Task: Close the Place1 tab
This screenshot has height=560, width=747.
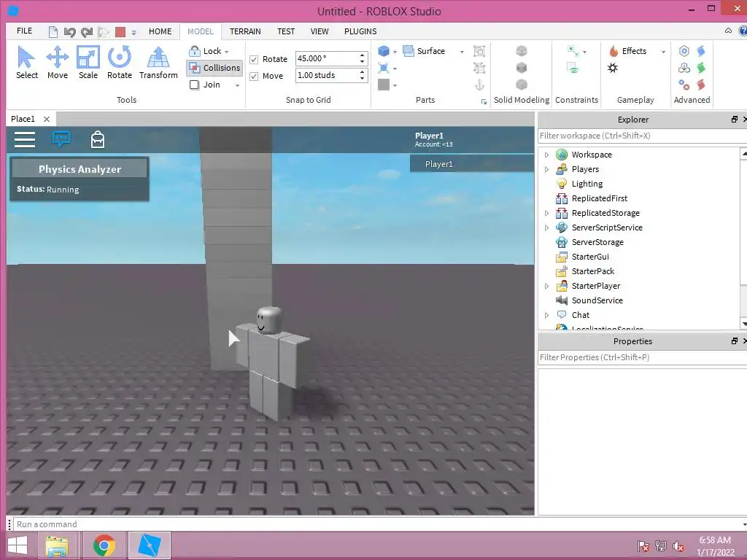Action: [46, 119]
